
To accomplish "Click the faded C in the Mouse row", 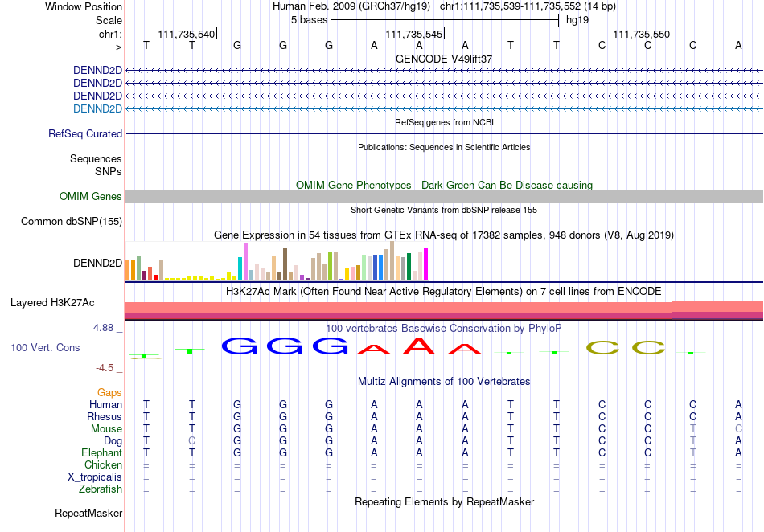I will (x=738, y=429).
